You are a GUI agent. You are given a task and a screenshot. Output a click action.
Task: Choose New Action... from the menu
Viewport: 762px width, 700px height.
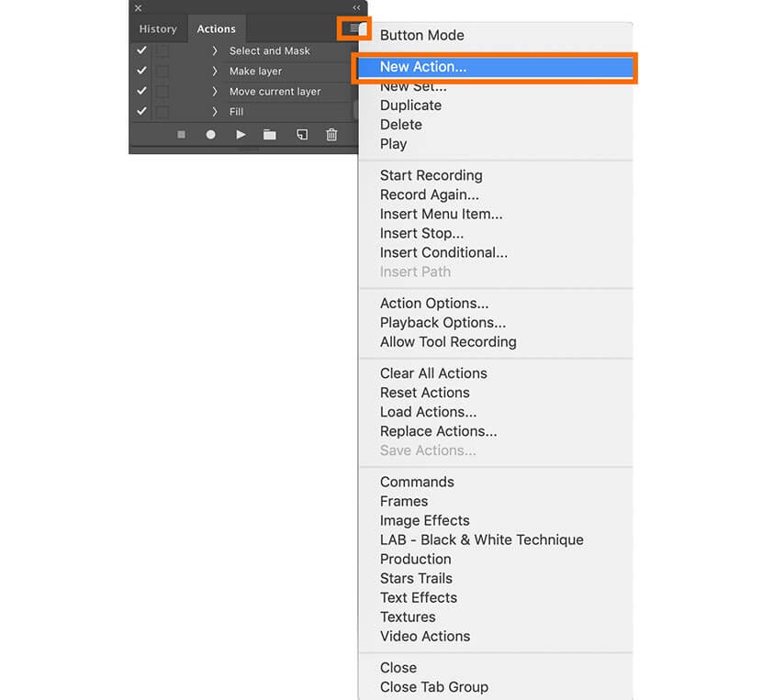pos(423,67)
